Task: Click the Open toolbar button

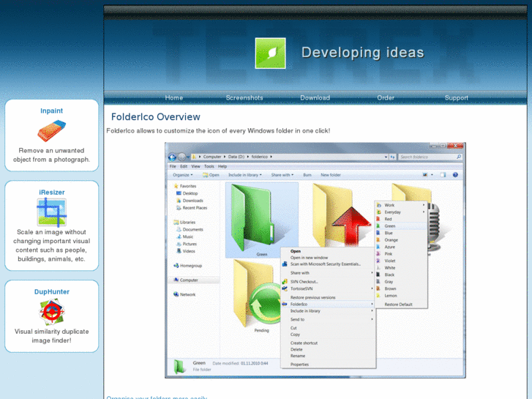Action: point(211,175)
